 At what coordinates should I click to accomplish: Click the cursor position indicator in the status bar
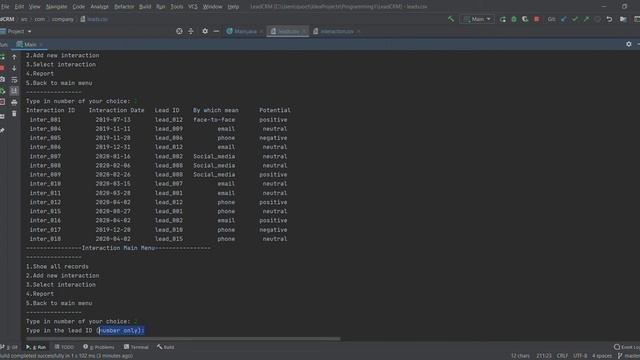pyautogui.click(x=544, y=356)
